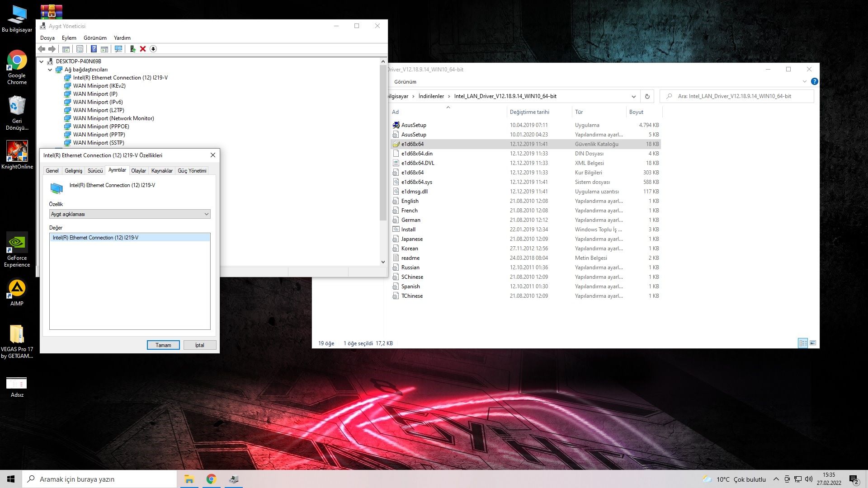Collapse the Ağ bağdaştırıcıları tree node
The image size is (868, 488).
pos(50,70)
